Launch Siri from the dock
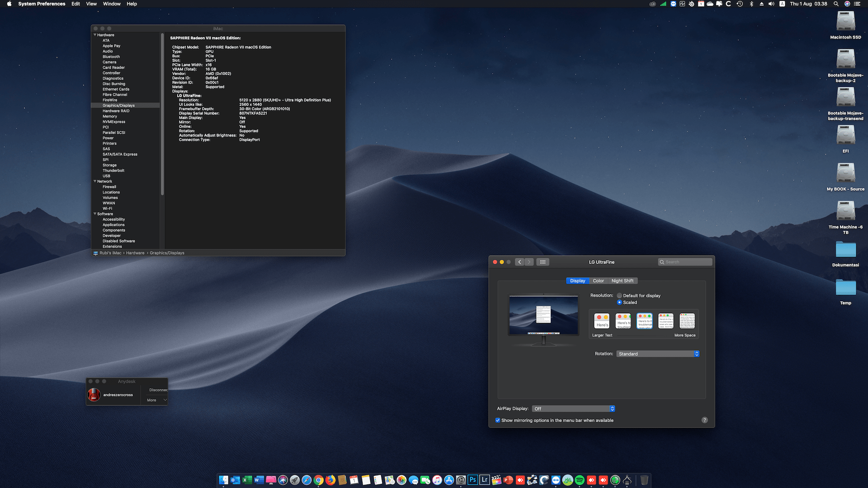Viewport: 868px width, 488px height. [x=283, y=480]
